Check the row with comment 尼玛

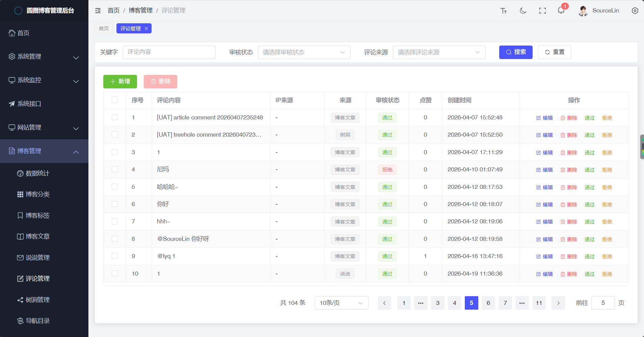[x=115, y=169]
